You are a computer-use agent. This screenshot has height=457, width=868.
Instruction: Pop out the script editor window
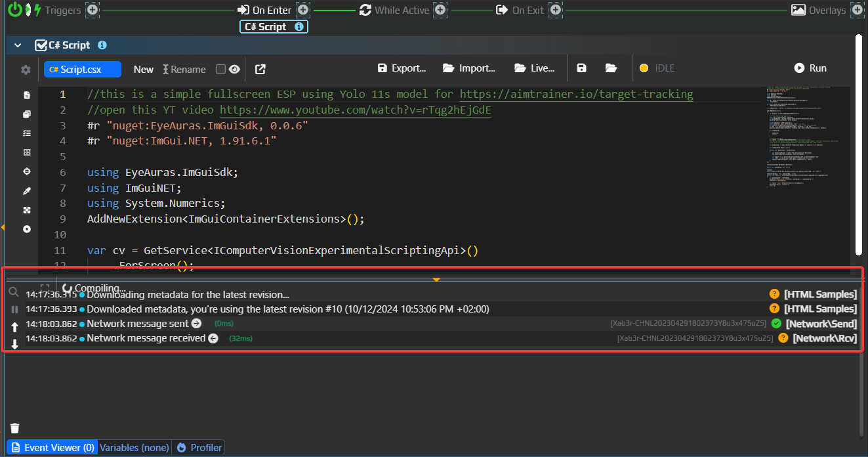pos(260,69)
